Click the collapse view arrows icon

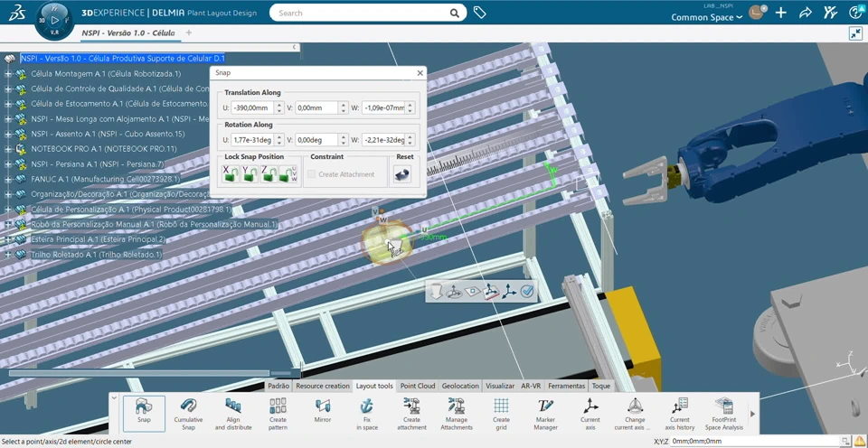(x=855, y=33)
